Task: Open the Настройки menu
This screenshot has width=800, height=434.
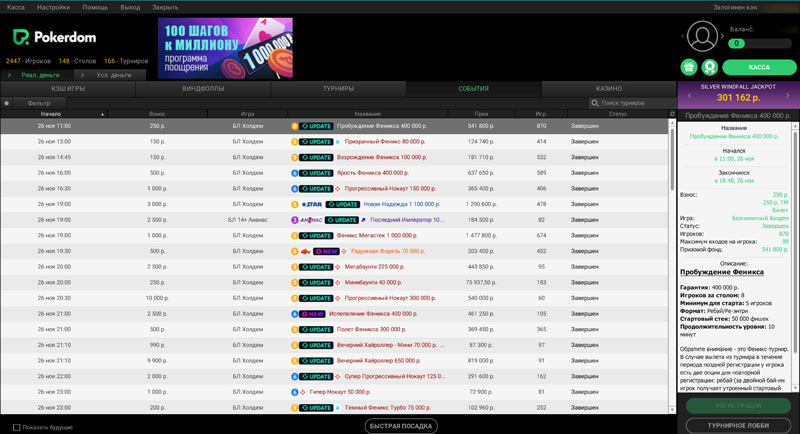Action: pos(53,6)
